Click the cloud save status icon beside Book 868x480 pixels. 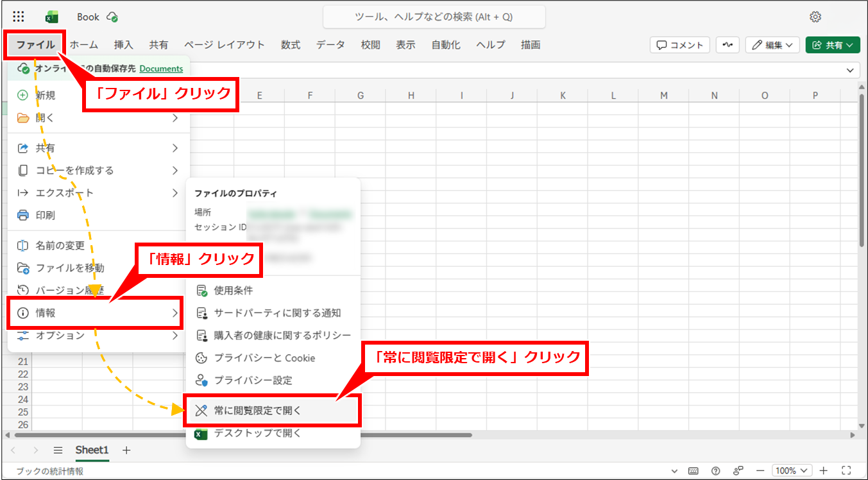point(112,17)
